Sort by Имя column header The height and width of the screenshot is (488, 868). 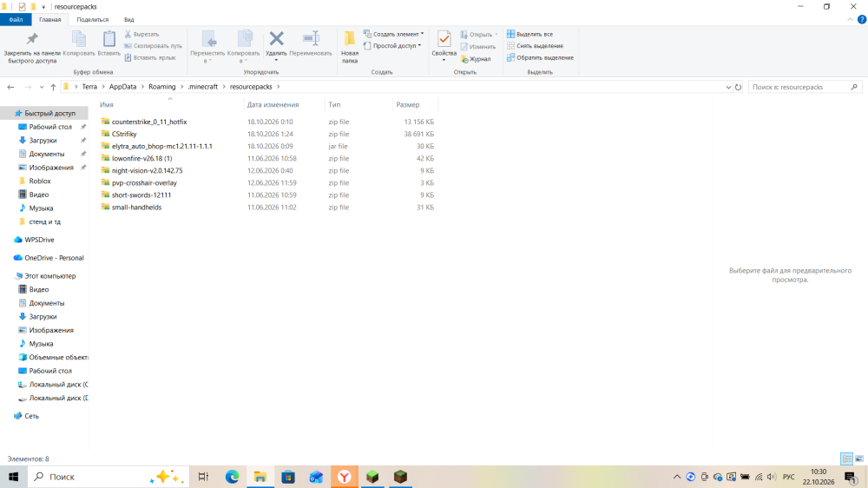pos(107,105)
